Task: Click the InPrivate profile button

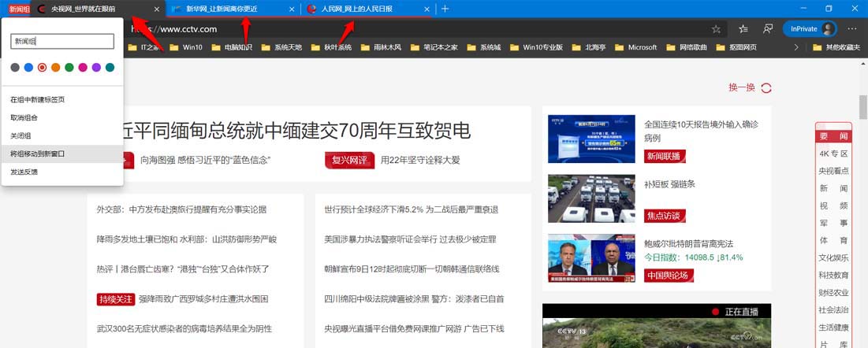Action: [810, 29]
